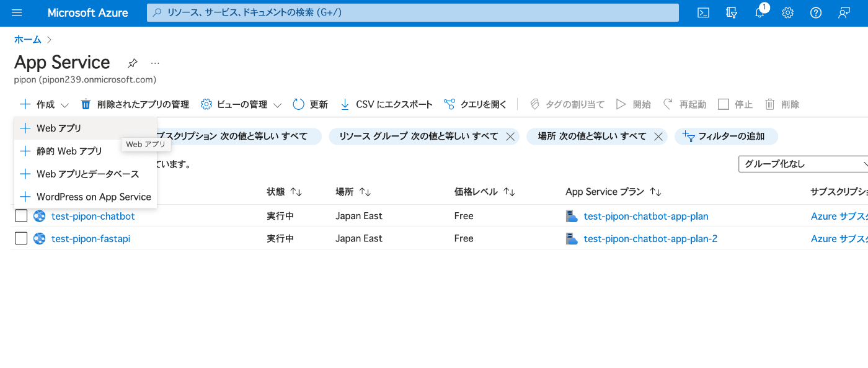Click the Microsoft Azure logo text

88,13
